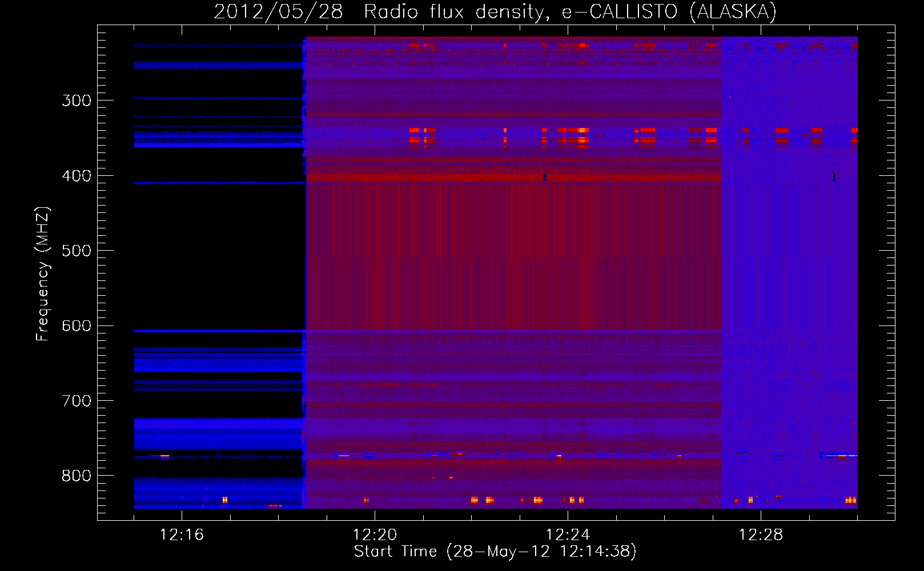
Task: Click the 300 frequency tick label
Action: (77, 100)
